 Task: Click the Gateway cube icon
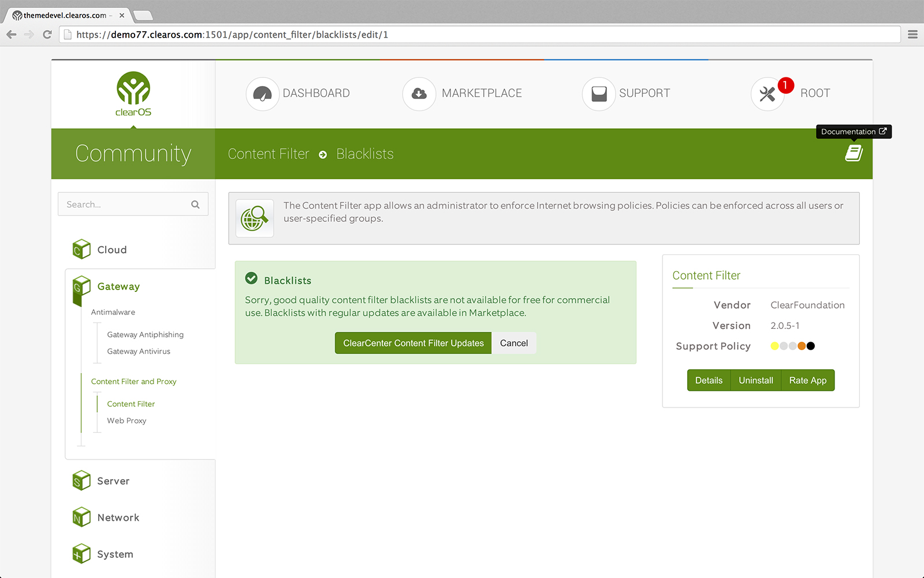point(81,287)
